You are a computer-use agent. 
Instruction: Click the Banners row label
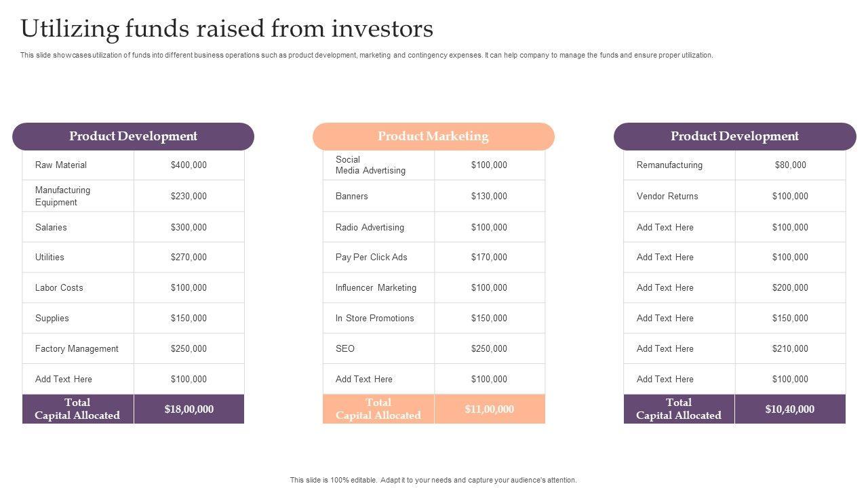point(351,196)
